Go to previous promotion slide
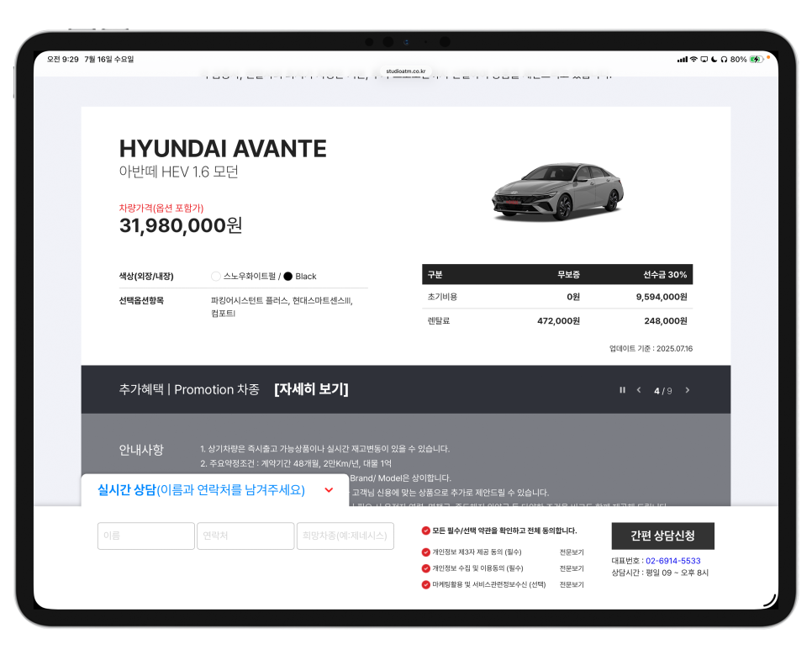Image resolution: width=812 pixels, height=660 pixels. point(639,390)
